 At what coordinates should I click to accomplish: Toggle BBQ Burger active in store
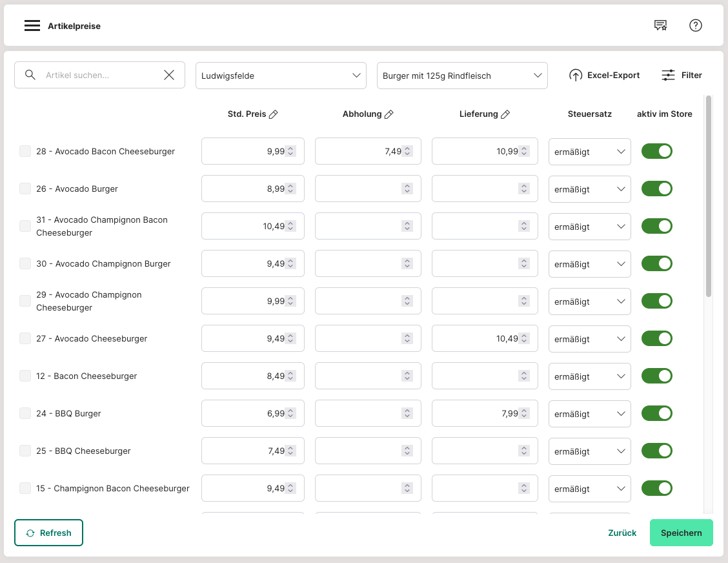pyautogui.click(x=656, y=413)
